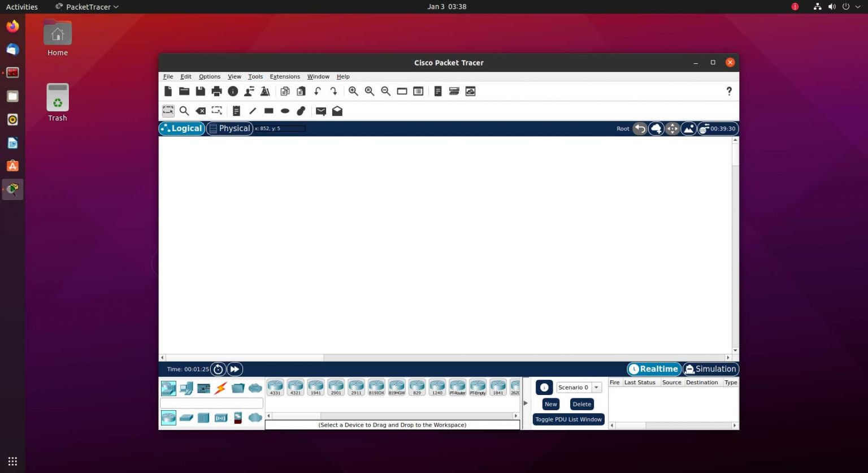Open the Scenario 0 dropdown
The image size is (868, 473).
595,387
